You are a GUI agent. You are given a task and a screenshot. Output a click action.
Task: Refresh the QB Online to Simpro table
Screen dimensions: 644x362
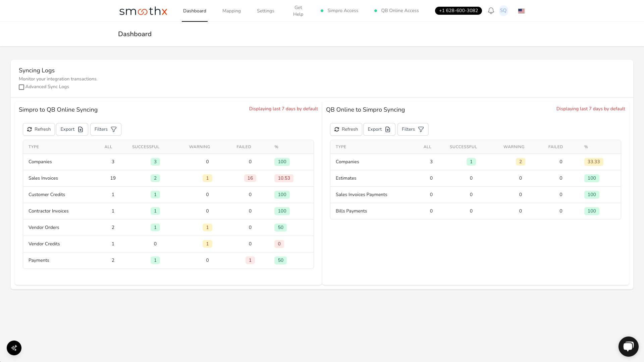[346, 129]
